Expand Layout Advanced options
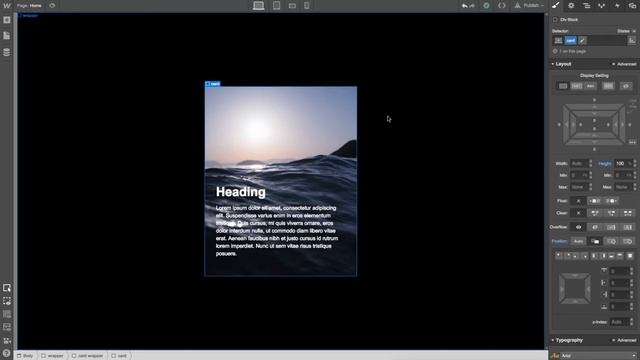The height and width of the screenshot is (360, 640). pos(624,64)
